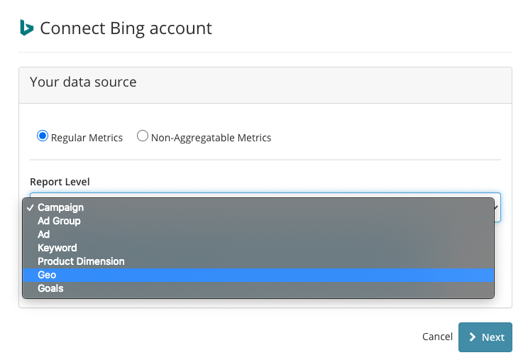Pick the Ad report level option
Image resolution: width=528 pixels, height=360 pixels.
[258, 234]
